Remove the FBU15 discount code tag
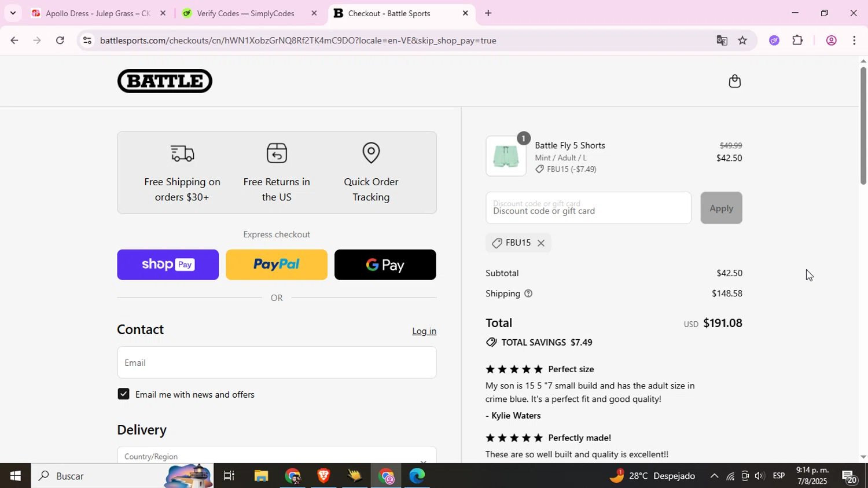 541,243
